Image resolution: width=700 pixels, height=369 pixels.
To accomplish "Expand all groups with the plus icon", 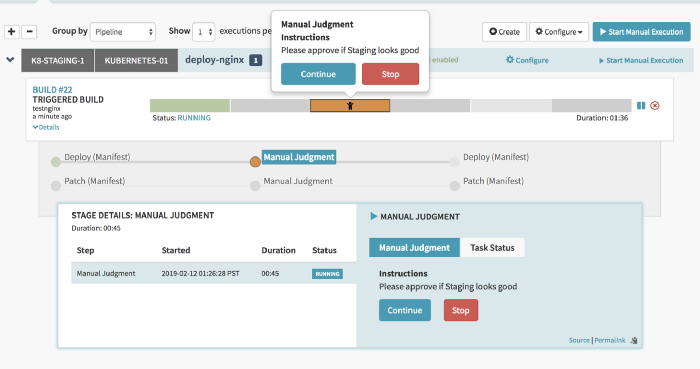I will point(12,32).
